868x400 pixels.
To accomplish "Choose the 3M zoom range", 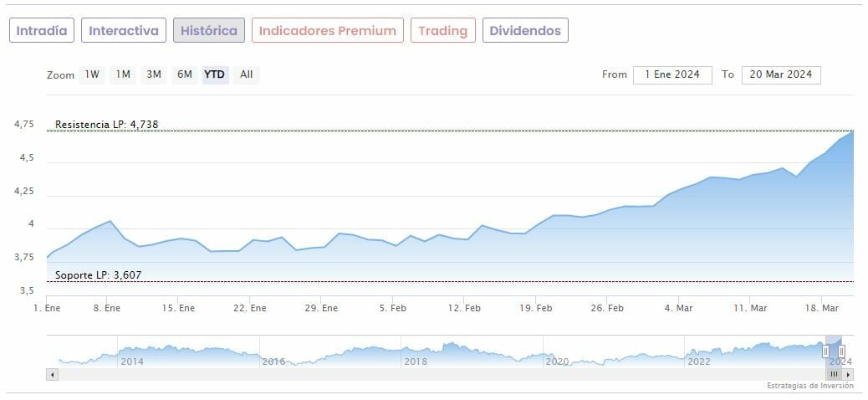I will (154, 74).
